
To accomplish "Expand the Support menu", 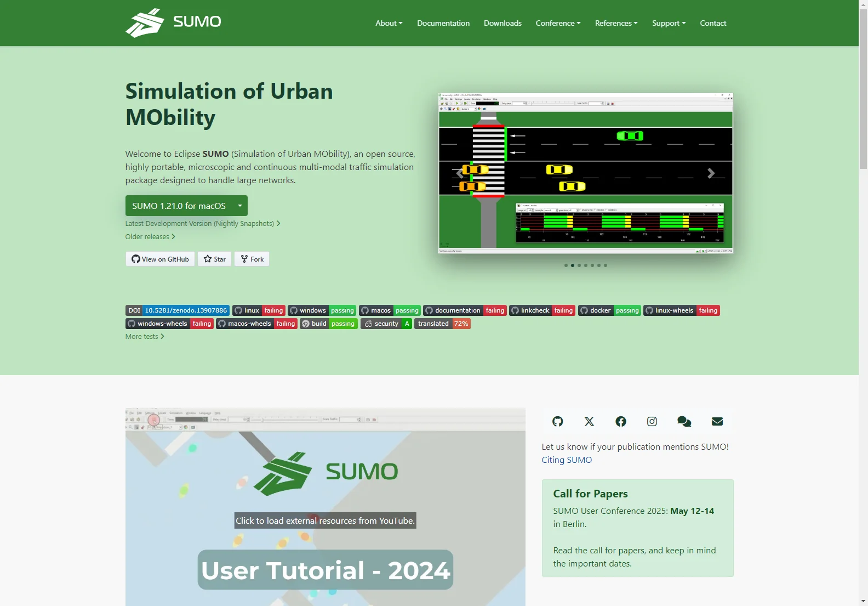I will click(x=669, y=23).
